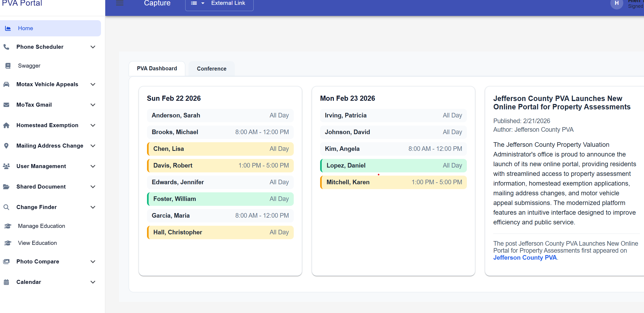The image size is (644, 313).
Task: Toggle the hamburger menu in top bar
Action: 120,3
